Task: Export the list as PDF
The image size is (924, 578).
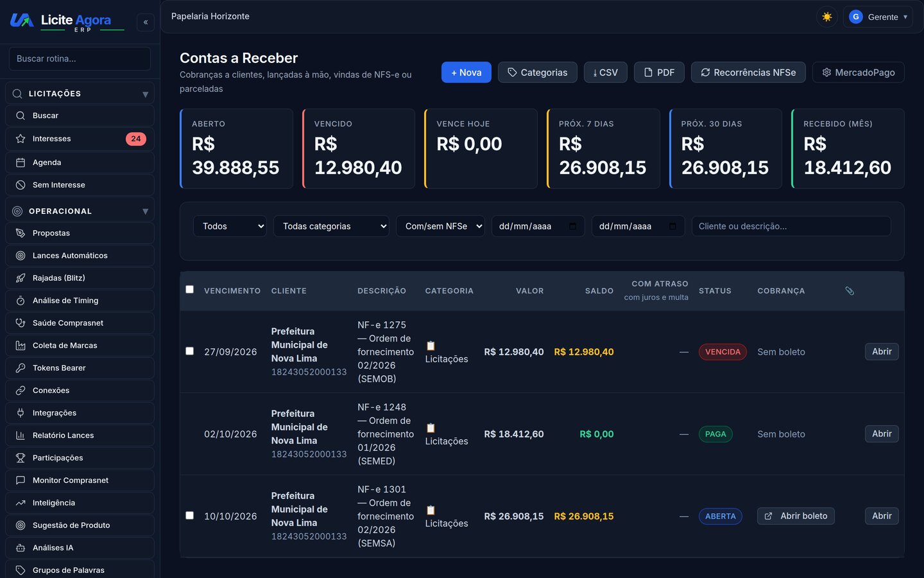Action: 659,73
